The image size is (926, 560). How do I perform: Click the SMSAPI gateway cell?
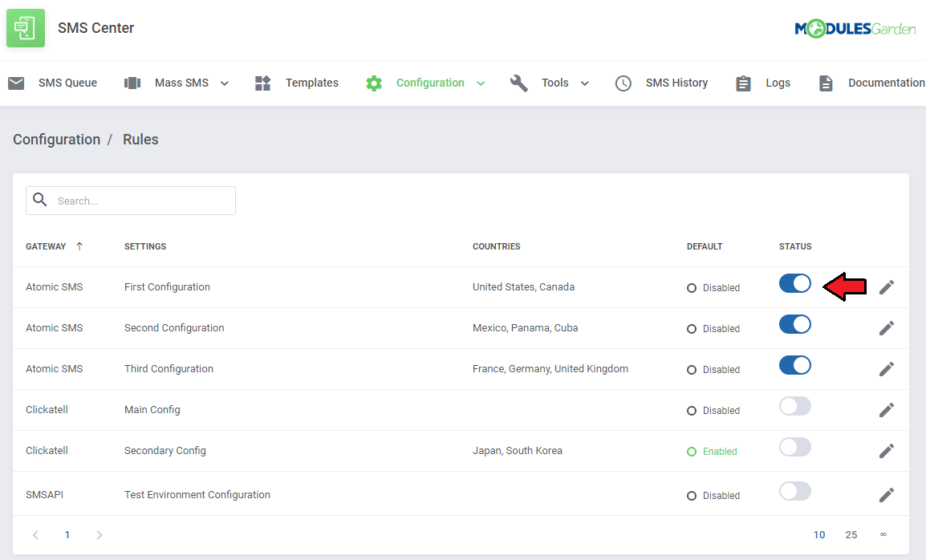[x=44, y=495]
